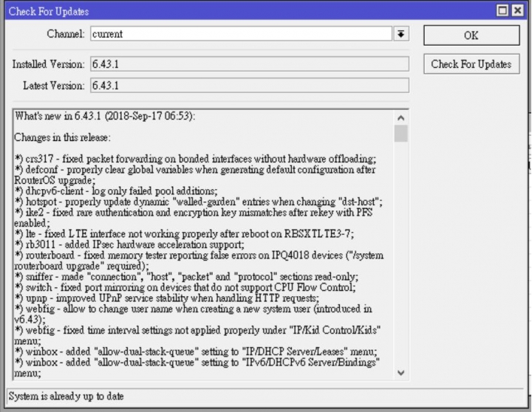Click the changelog scroll down arrow

[x=401, y=373]
